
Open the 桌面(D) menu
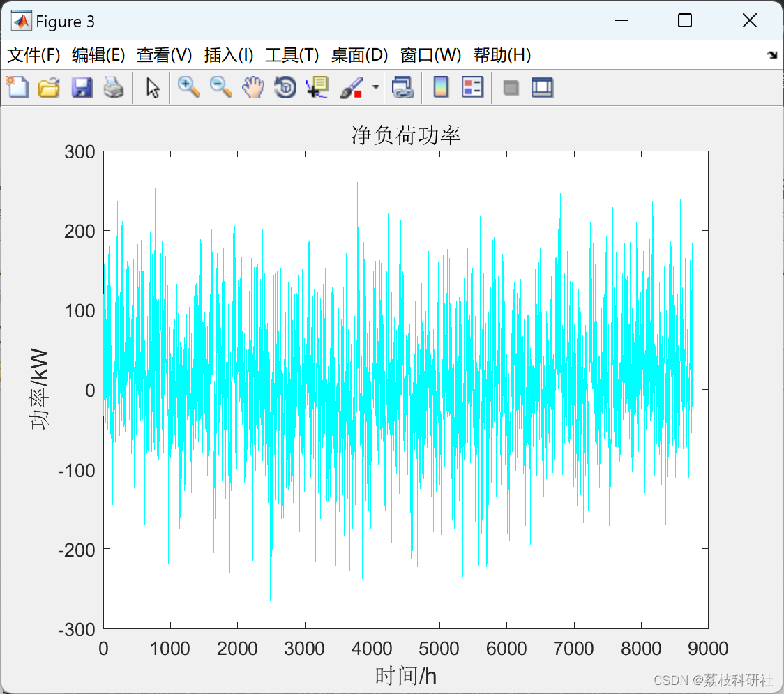click(359, 55)
